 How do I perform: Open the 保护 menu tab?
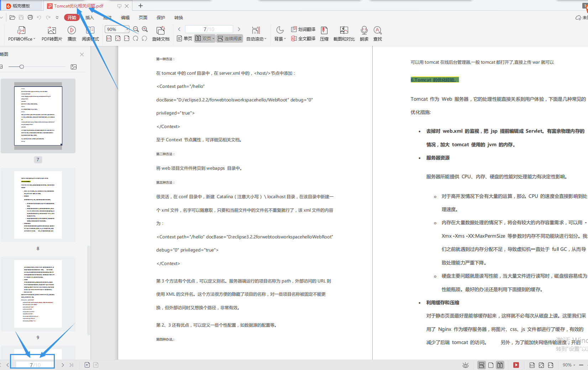coord(161,17)
